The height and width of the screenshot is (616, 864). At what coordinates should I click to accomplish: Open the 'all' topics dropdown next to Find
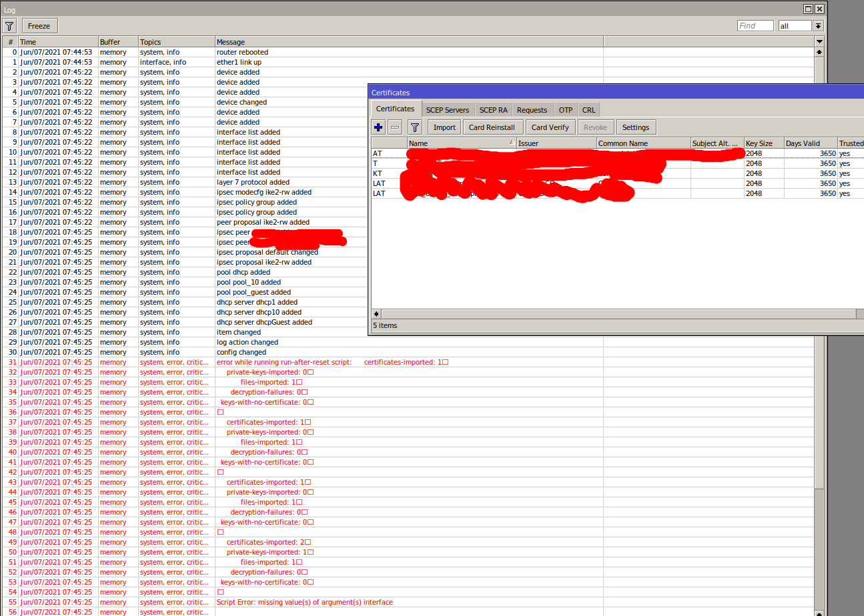tap(818, 25)
